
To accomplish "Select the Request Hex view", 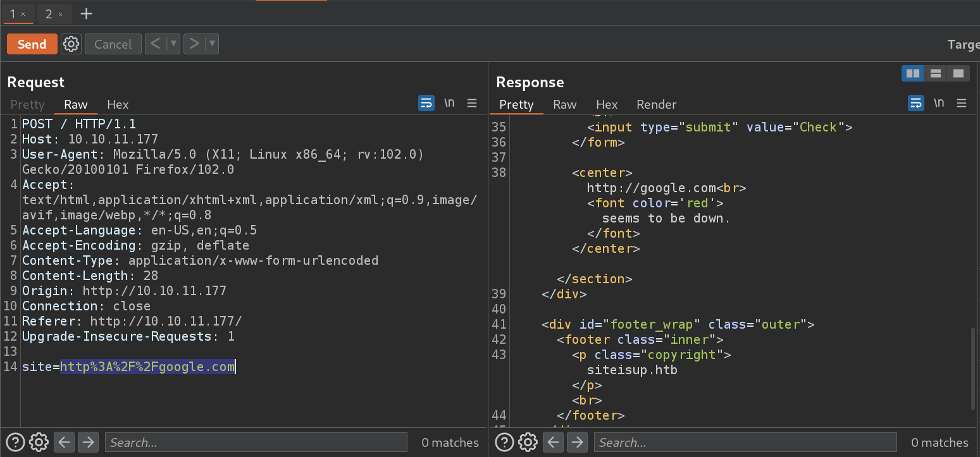I will pos(118,104).
